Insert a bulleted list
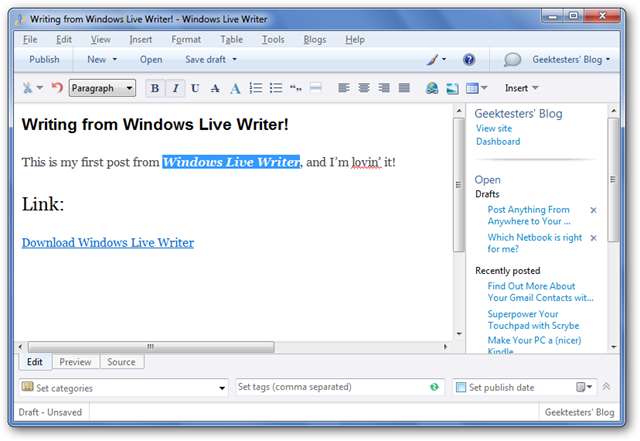The width and height of the screenshot is (640, 441). 276,88
